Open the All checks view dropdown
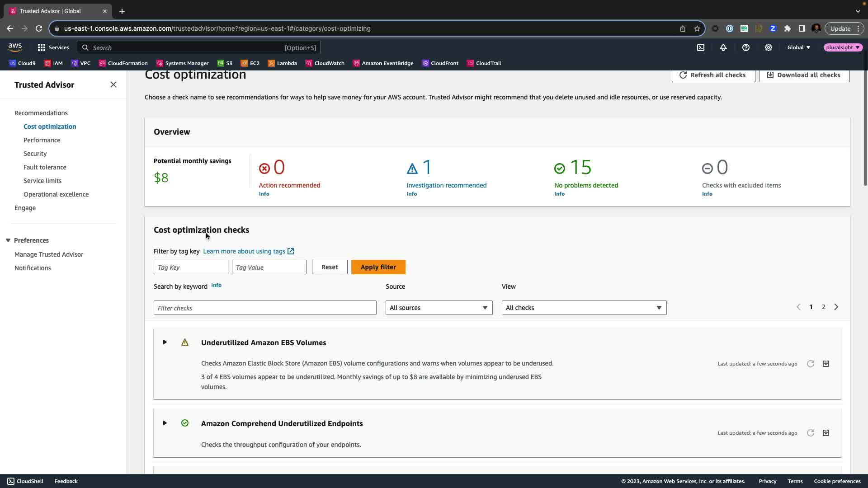 pos(584,308)
